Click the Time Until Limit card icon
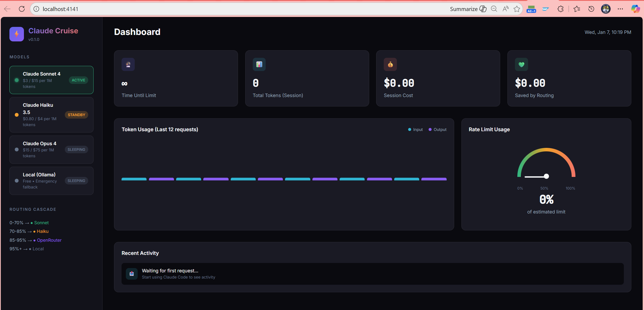The width and height of the screenshot is (644, 310). click(x=128, y=65)
